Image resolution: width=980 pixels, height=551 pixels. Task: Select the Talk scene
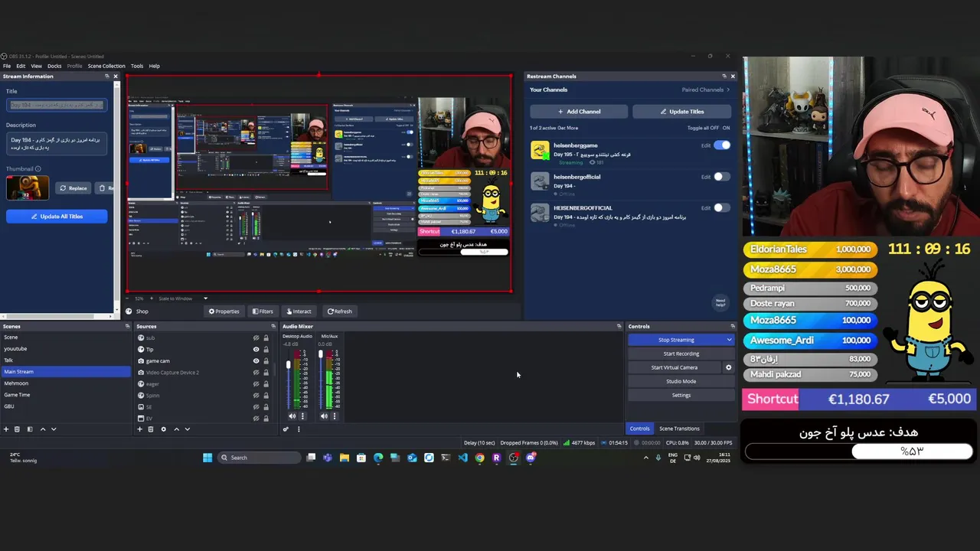65,360
